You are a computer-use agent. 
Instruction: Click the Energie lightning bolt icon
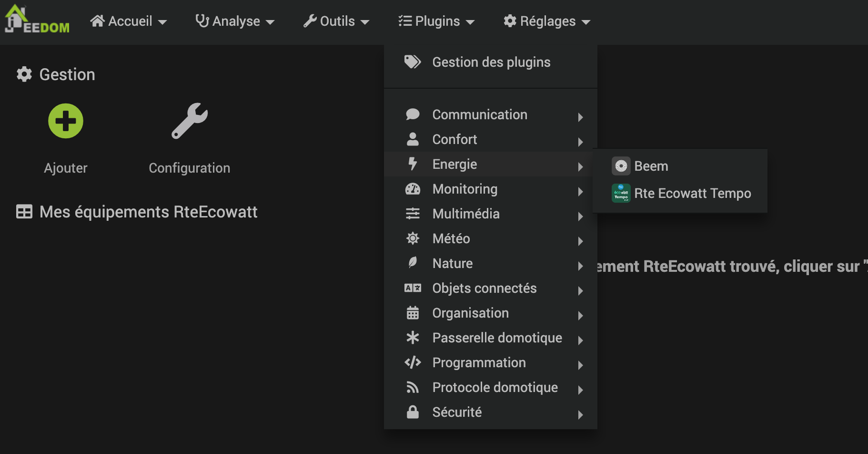tap(413, 164)
